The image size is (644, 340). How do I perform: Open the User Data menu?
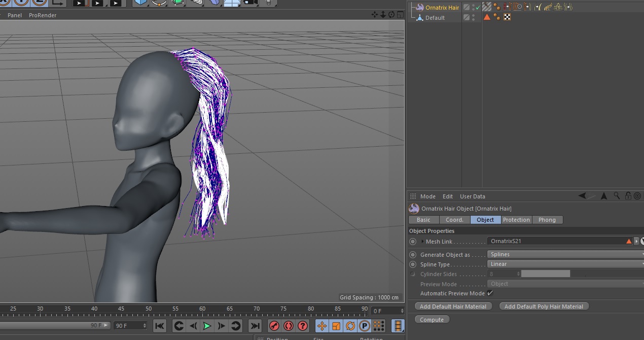coord(472,196)
